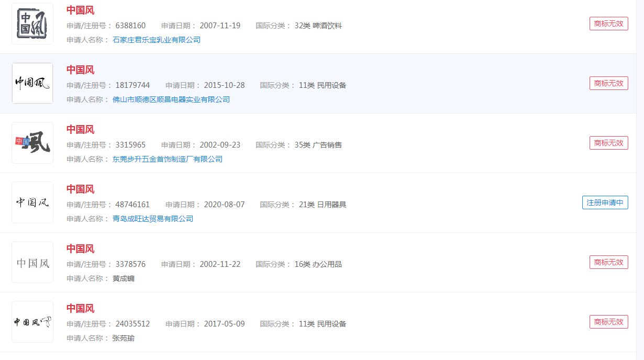
Task: Click classification 11类 民用设备 in 24035512 row
Action: [x=323, y=324]
